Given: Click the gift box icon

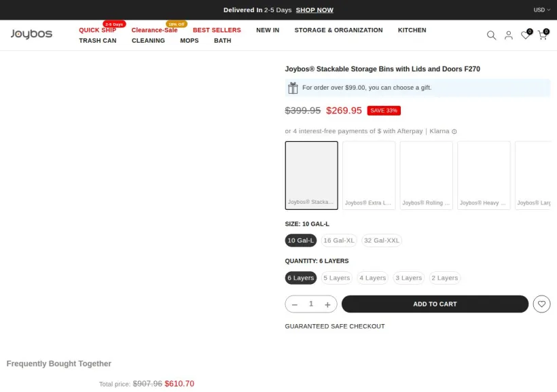Looking at the screenshot, I should click(x=293, y=88).
